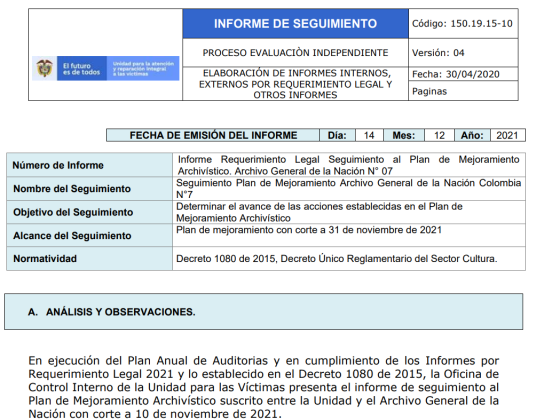560x420 pixels.
Task: Select the month value 12
Action: [x=439, y=135]
